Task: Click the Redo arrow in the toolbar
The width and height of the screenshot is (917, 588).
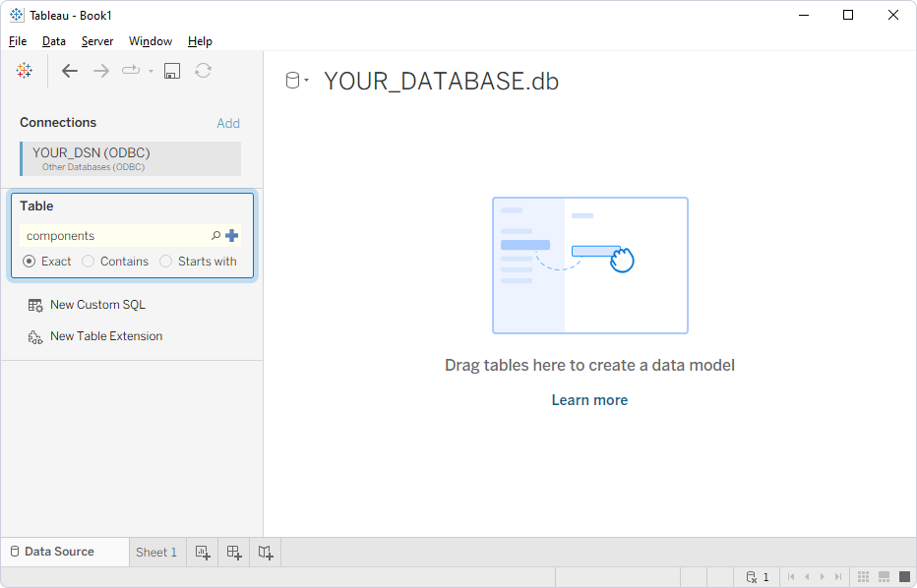Action: 100,70
